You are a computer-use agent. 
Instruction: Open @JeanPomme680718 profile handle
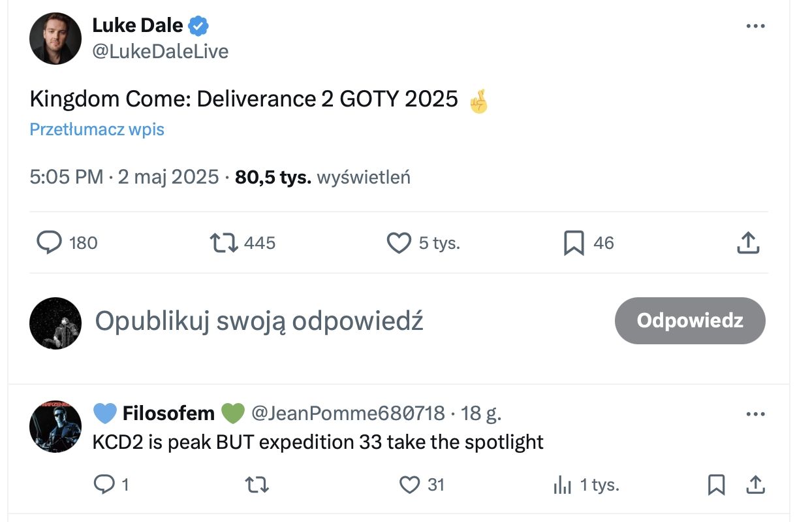click(x=348, y=413)
